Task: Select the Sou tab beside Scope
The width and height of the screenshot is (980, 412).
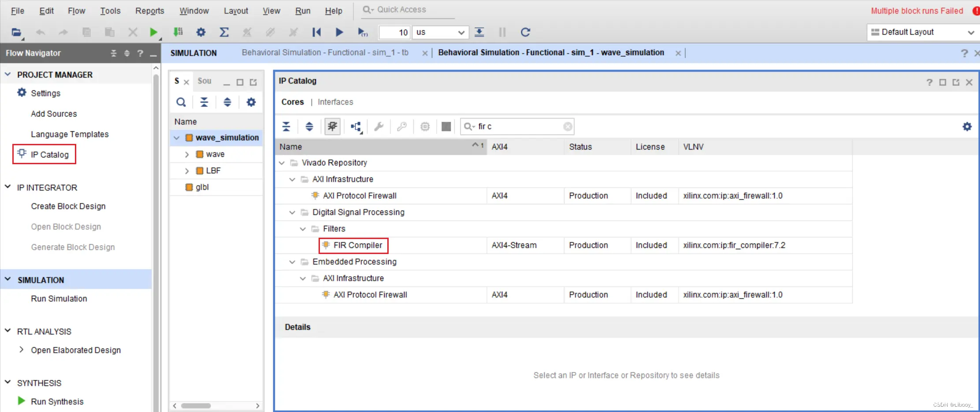Action: pos(204,81)
